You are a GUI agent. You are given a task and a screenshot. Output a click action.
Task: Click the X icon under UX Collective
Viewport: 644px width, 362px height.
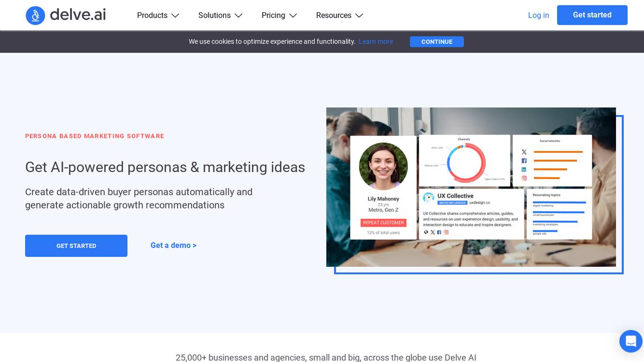pyautogui.click(x=432, y=232)
